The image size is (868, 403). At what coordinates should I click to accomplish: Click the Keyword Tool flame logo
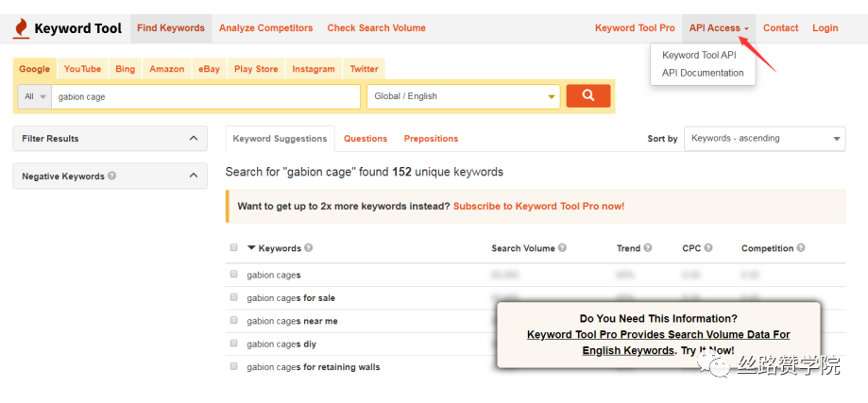(x=21, y=28)
